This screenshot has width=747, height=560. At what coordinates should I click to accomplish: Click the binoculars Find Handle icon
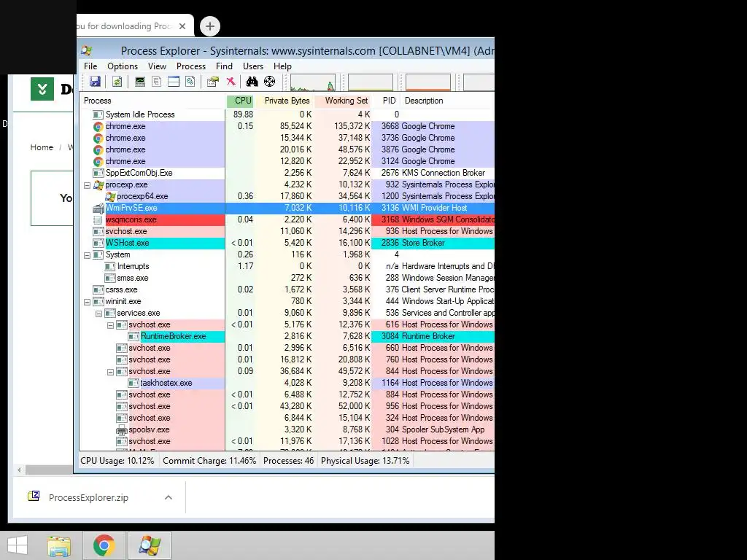click(252, 82)
